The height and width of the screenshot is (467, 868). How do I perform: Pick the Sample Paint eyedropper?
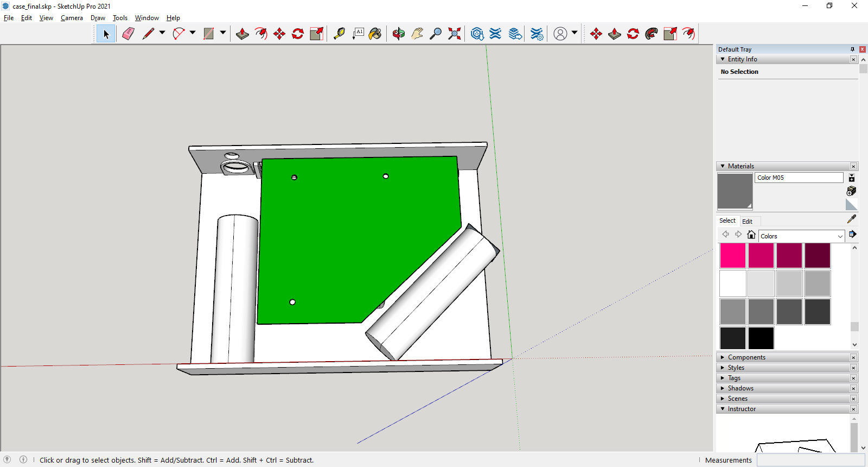[x=852, y=219]
